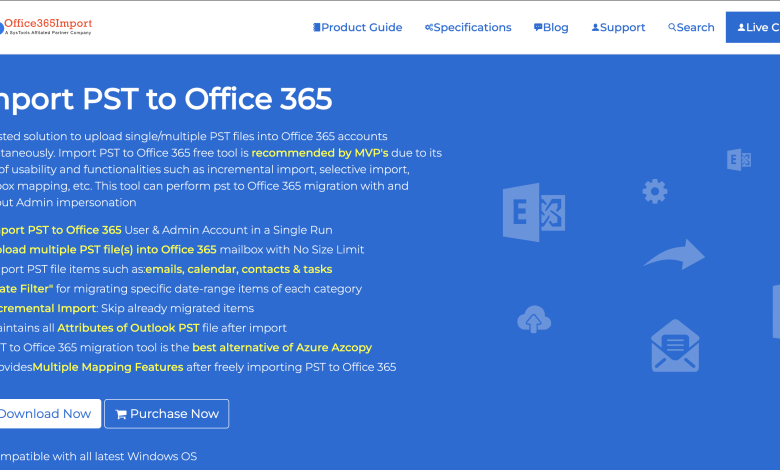Open the Product Guide menu item
The width and height of the screenshot is (780, 470).
point(357,27)
